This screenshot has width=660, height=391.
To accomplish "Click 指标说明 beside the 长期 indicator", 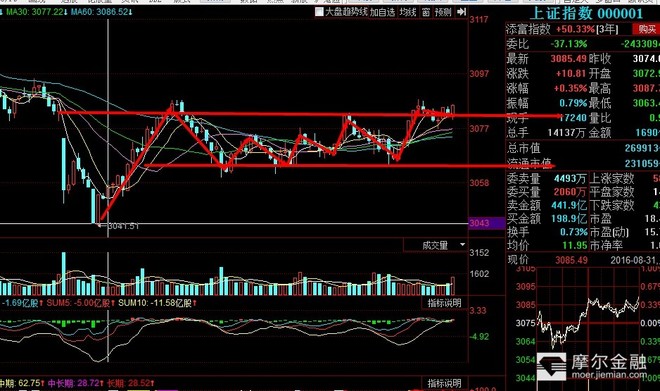I will click(x=444, y=383).
